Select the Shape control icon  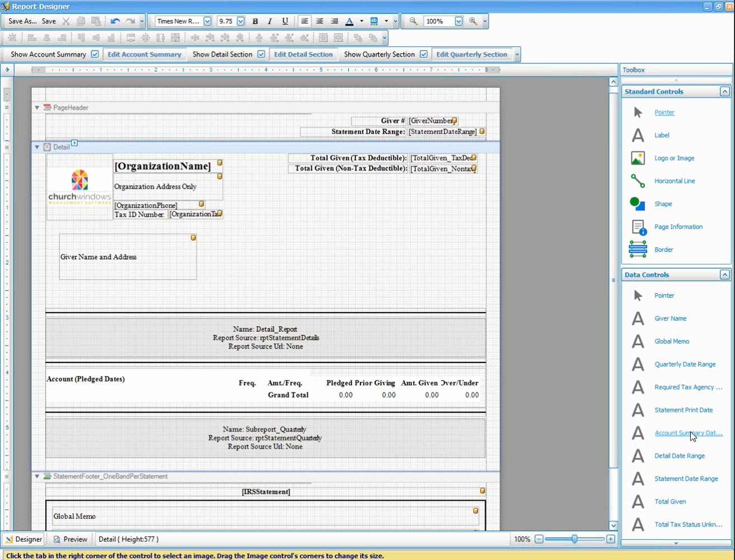(x=638, y=204)
